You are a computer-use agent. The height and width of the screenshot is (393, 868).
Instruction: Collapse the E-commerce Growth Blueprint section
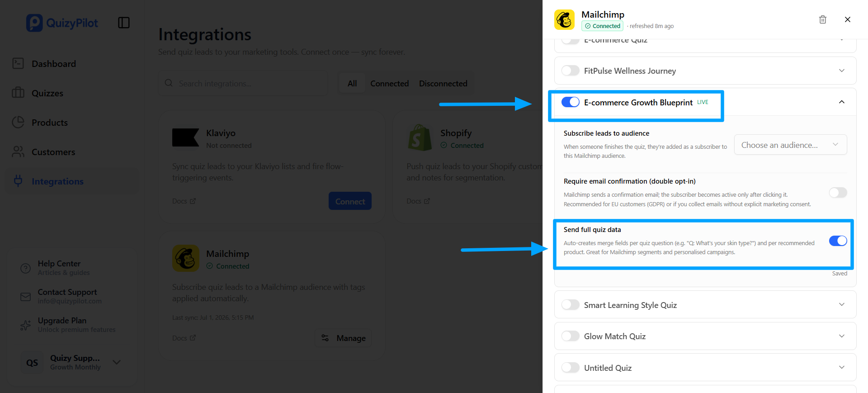pos(842,102)
